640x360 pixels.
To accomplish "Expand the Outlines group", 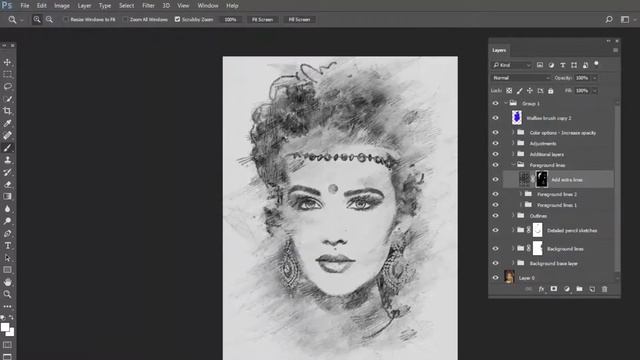I will click(x=513, y=216).
